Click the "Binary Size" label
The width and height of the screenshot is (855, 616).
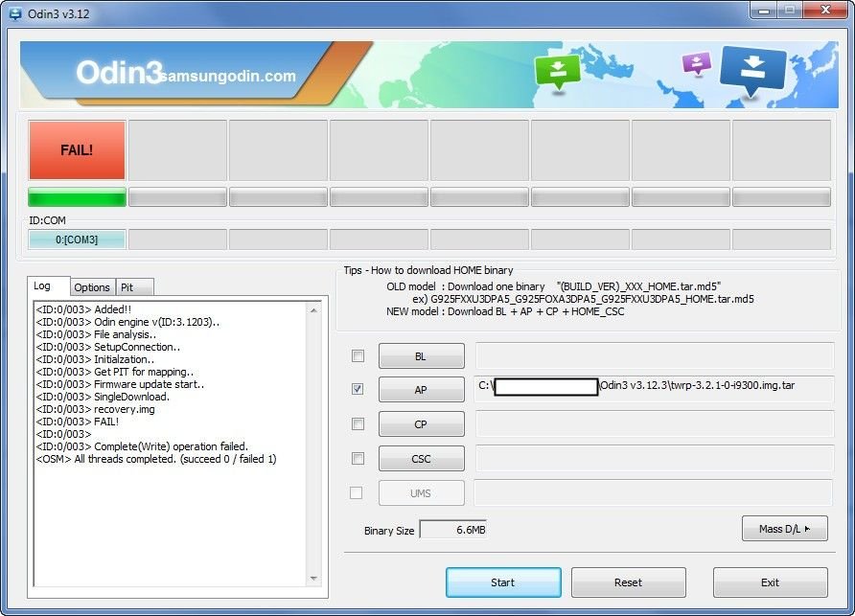[x=389, y=531]
